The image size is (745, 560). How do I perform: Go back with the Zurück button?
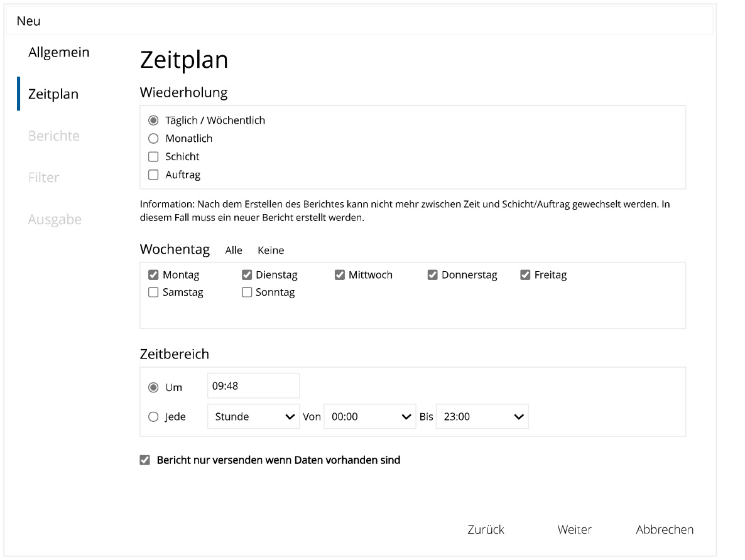tap(486, 530)
